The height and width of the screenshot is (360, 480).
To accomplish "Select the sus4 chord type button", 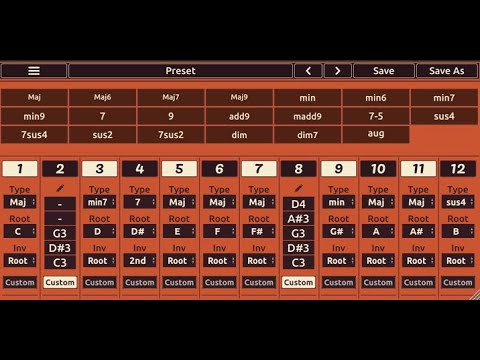I will pyautogui.click(x=444, y=116).
